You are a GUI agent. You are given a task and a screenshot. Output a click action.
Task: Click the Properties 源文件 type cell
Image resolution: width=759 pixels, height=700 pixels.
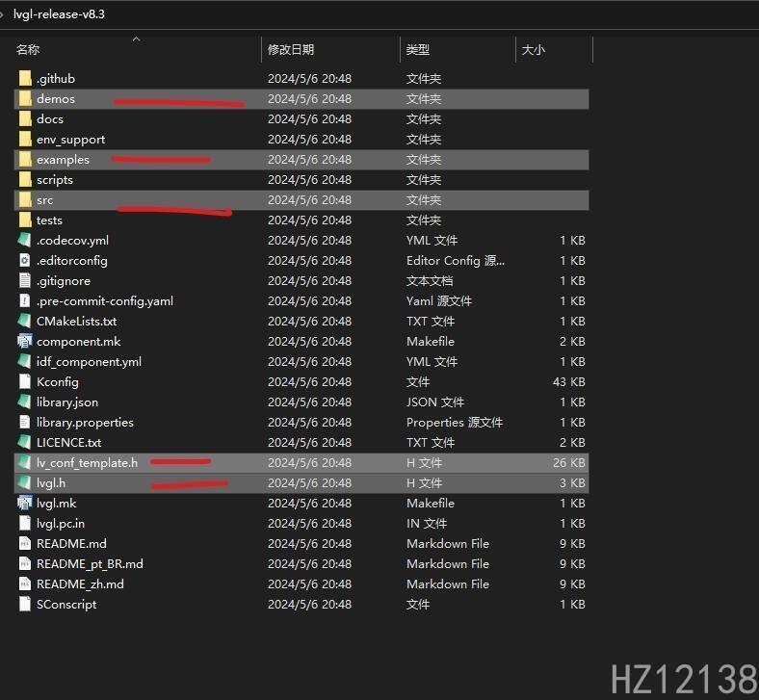[455, 423]
